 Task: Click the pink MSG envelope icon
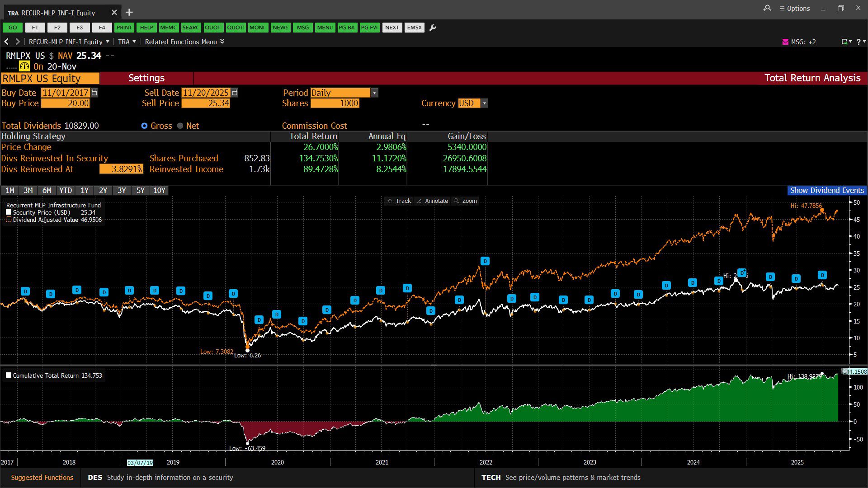coord(785,42)
